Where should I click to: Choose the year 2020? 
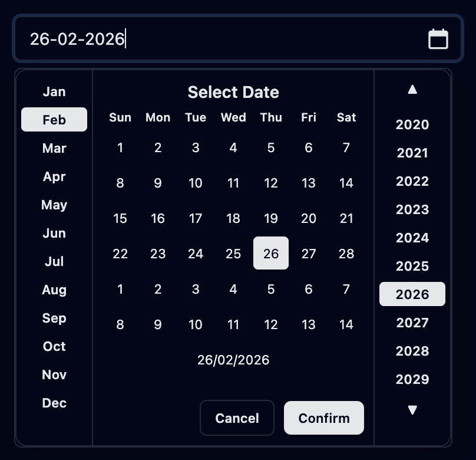(x=412, y=124)
